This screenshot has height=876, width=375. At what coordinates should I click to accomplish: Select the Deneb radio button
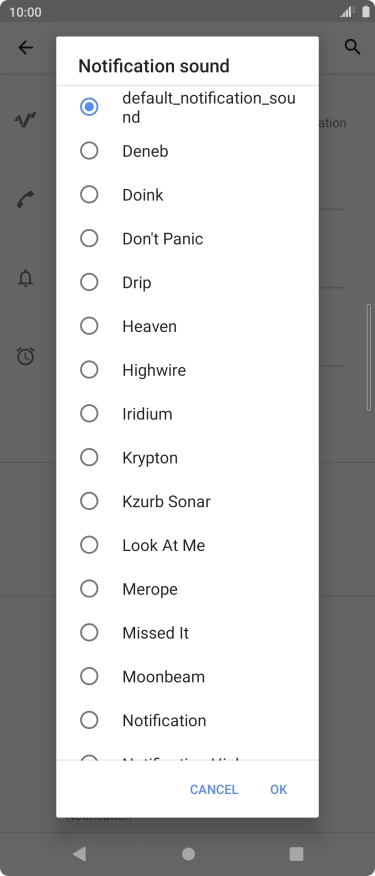tap(89, 151)
